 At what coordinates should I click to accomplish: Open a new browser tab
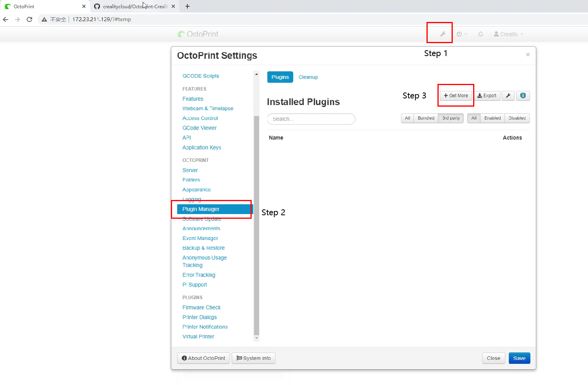coord(187,6)
